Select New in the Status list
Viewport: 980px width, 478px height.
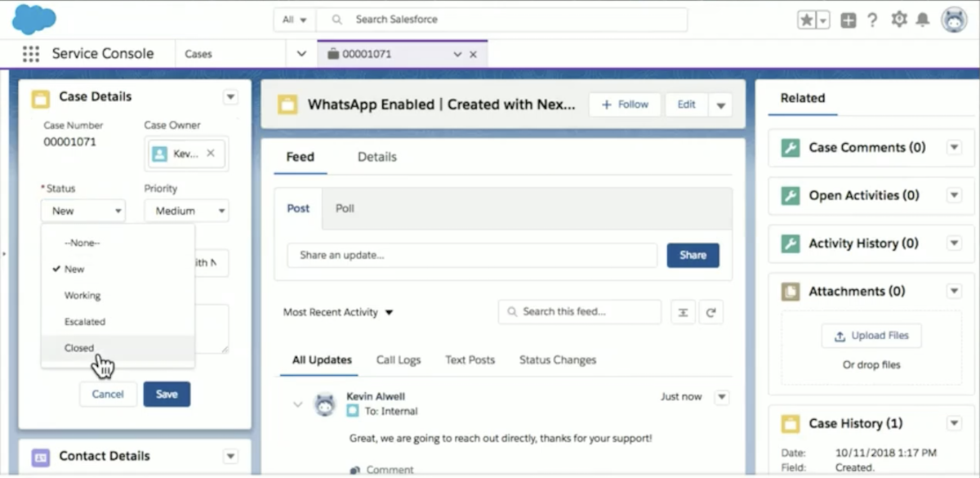coord(118,269)
